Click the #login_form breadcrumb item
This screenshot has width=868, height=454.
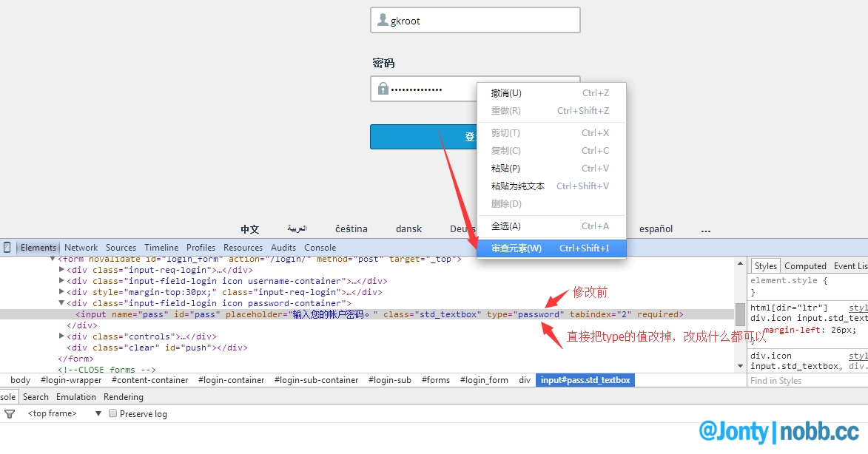[x=484, y=380]
